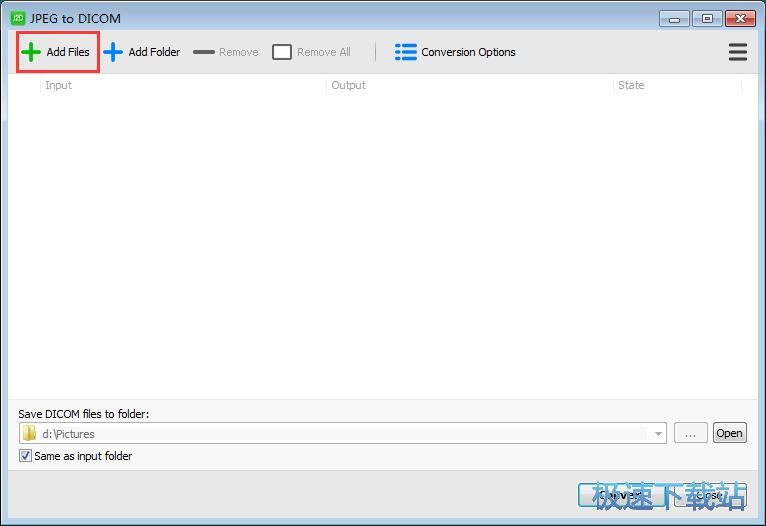
Task: Click the blue plus Add Folder icon
Action: (x=113, y=52)
